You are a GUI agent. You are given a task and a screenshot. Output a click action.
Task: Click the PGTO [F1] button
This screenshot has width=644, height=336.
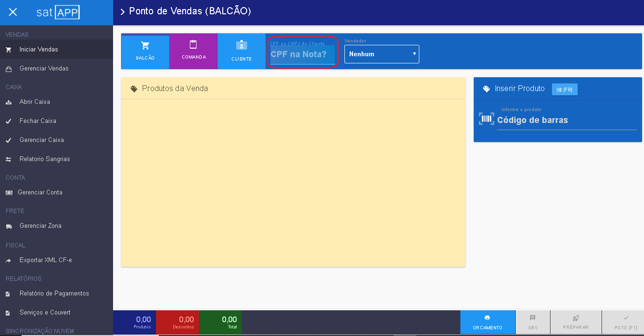tap(626, 323)
